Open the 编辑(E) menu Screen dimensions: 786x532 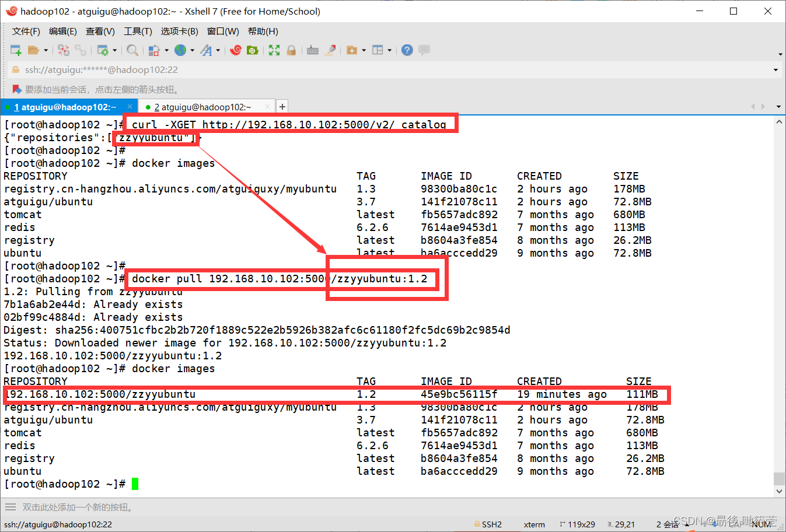(63, 31)
